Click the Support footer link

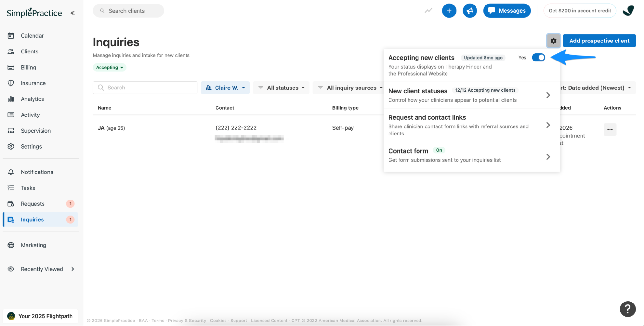tap(239, 321)
